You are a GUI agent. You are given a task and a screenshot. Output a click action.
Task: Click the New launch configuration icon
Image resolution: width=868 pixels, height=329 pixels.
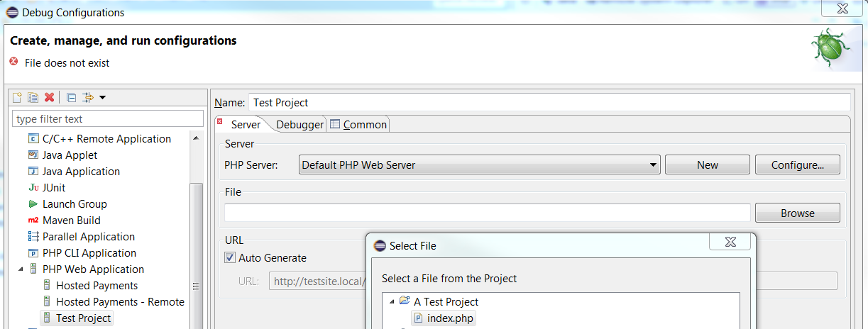coord(18,98)
